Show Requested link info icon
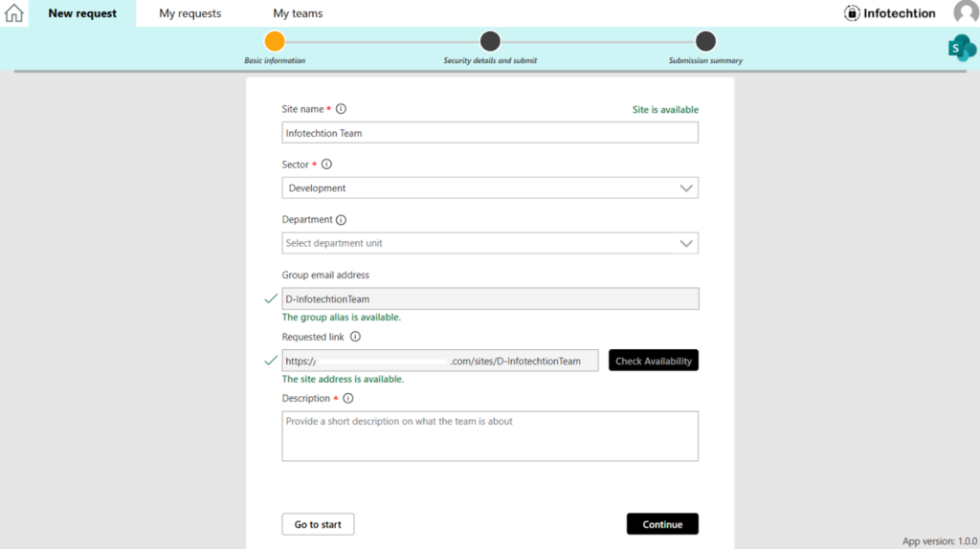This screenshot has height=549, width=980. click(355, 337)
